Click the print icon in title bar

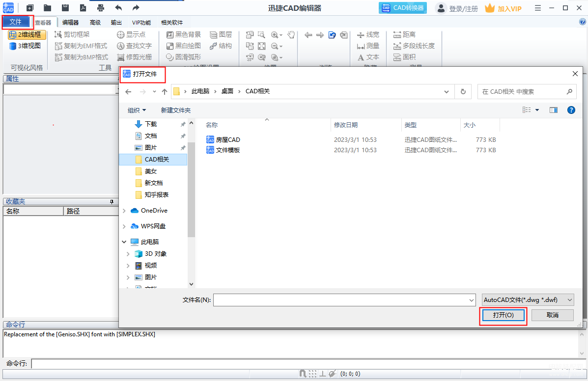(101, 8)
